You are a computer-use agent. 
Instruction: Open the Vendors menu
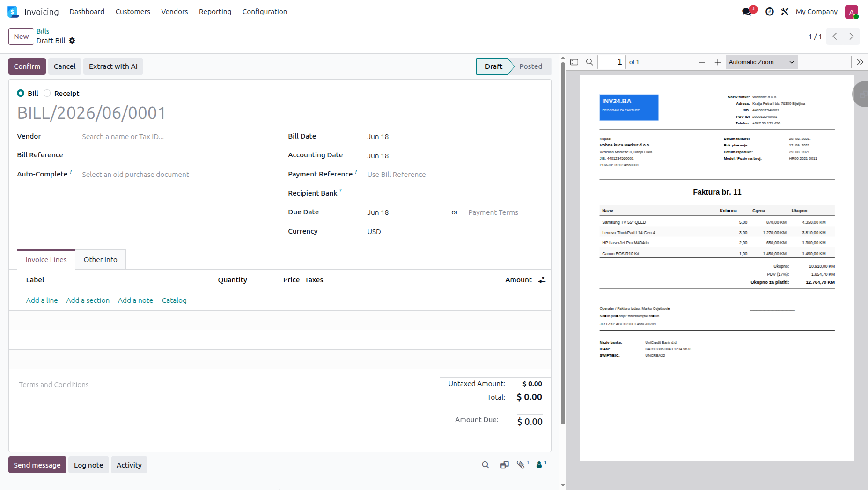point(175,12)
